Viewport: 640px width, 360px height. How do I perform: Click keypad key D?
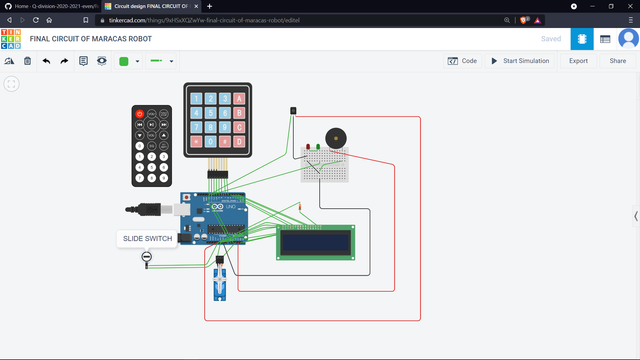239,142
